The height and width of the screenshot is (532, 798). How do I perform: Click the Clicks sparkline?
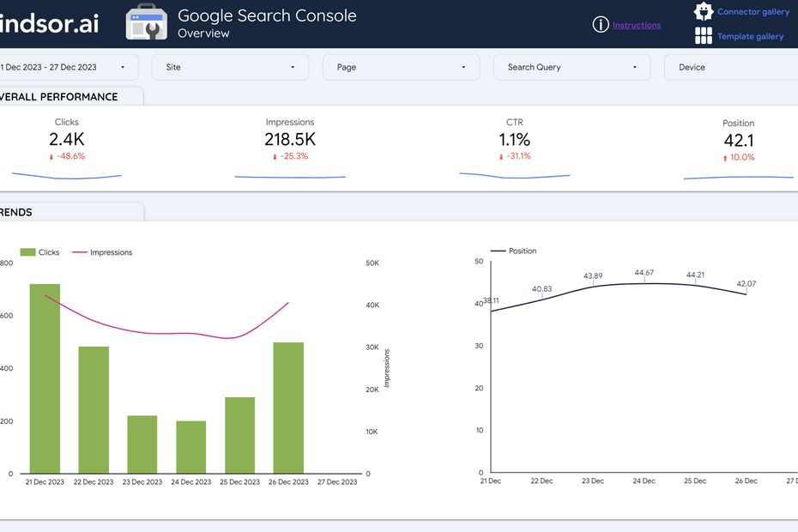tap(67, 176)
